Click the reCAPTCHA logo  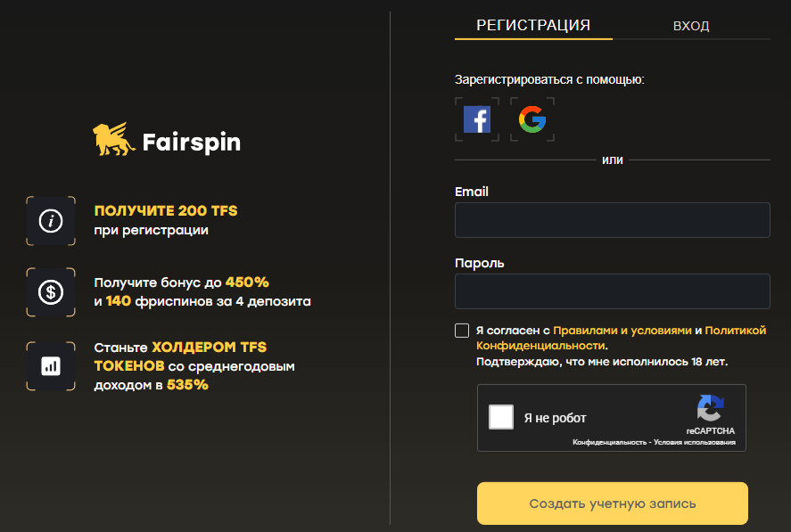click(711, 411)
